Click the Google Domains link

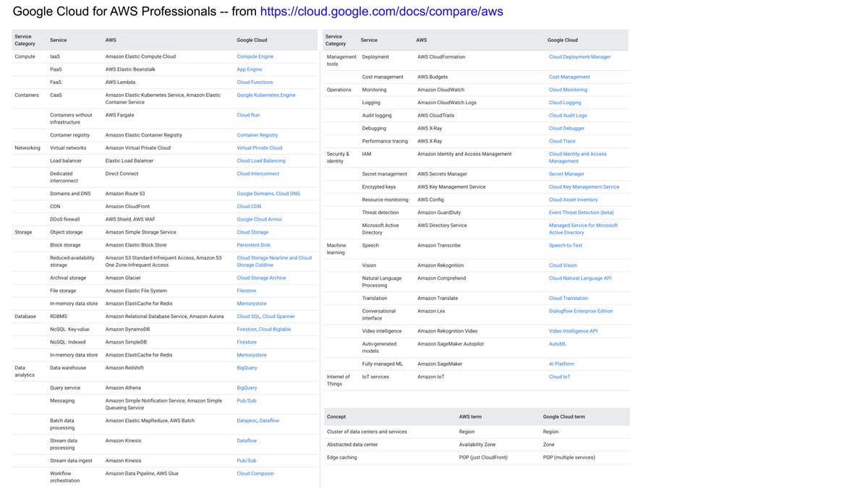point(255,194)
